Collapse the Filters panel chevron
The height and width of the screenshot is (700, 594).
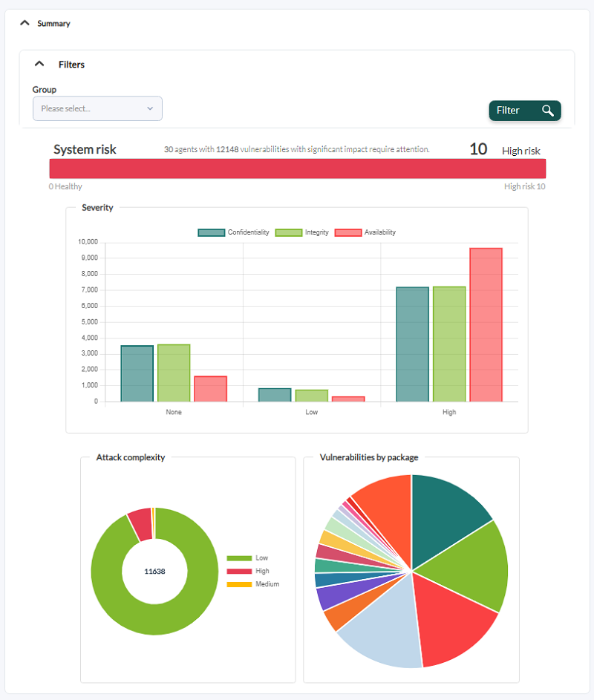click(39, 64)
